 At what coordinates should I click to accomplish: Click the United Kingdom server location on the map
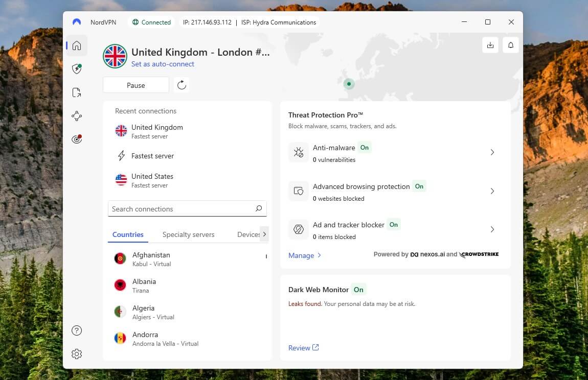(349, 83)
